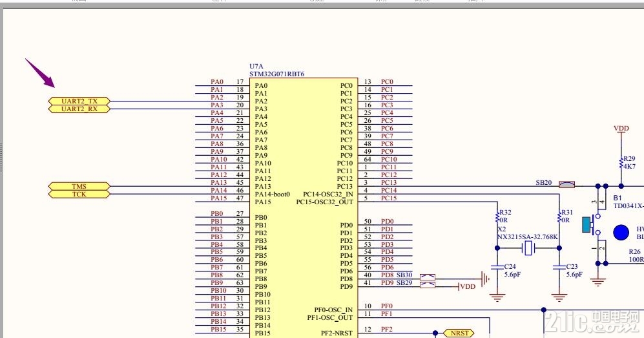Click the PC15-OSC32_OUT pin name
Viewport: 644px width, 338px height.
(x=324, y=202)
